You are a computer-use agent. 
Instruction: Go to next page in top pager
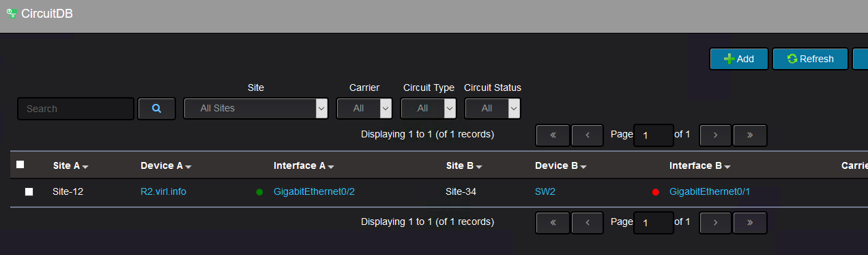[x=716, y=135]
